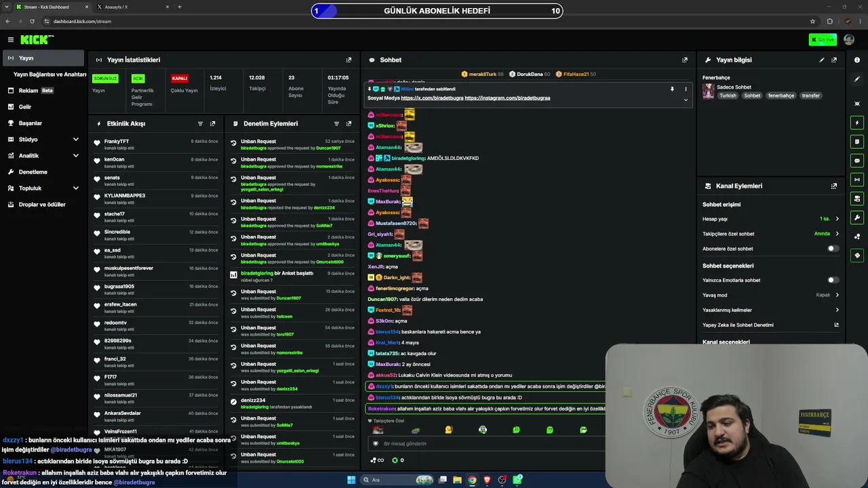Click the transfer tag in Yayın bilgisi
The width and height of the screenshot is (868, 488).
(x=811, y=96)
